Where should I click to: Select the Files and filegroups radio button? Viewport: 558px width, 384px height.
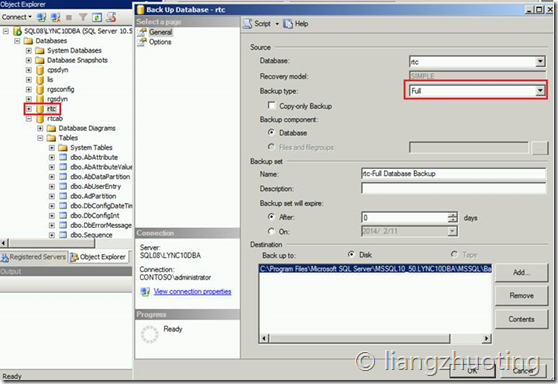(x=271, y=147)
